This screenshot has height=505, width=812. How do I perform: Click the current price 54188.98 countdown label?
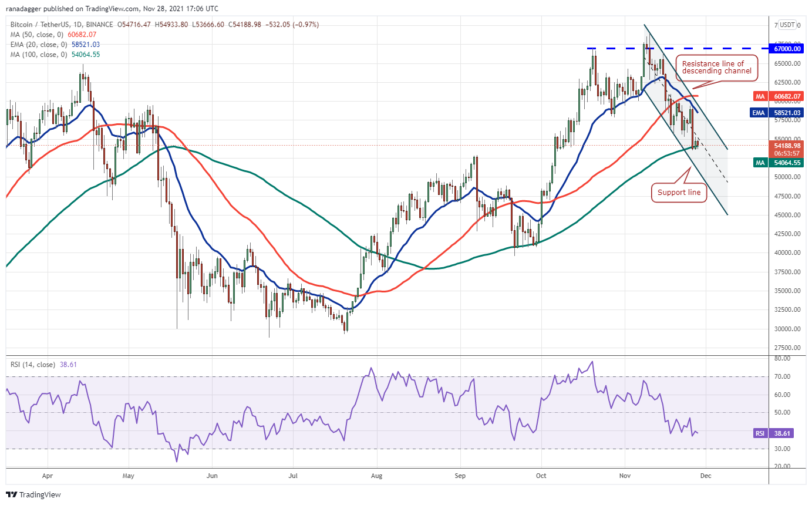pos(788,149)
